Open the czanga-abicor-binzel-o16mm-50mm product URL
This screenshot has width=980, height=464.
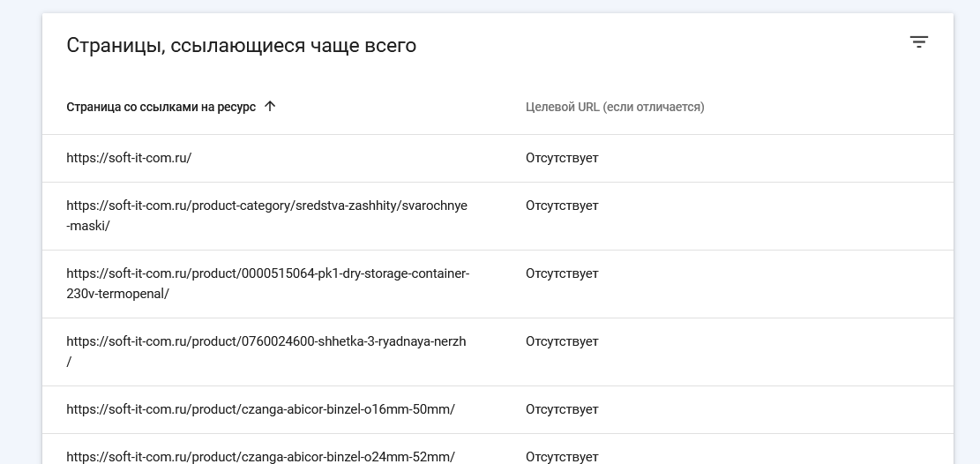click(x=260, y=409)
